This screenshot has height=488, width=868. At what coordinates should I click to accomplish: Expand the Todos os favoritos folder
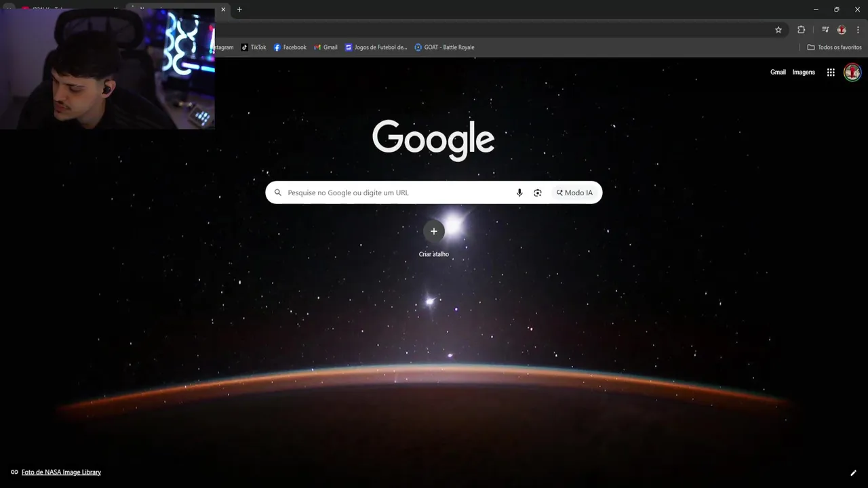click(x=834, y=47)
